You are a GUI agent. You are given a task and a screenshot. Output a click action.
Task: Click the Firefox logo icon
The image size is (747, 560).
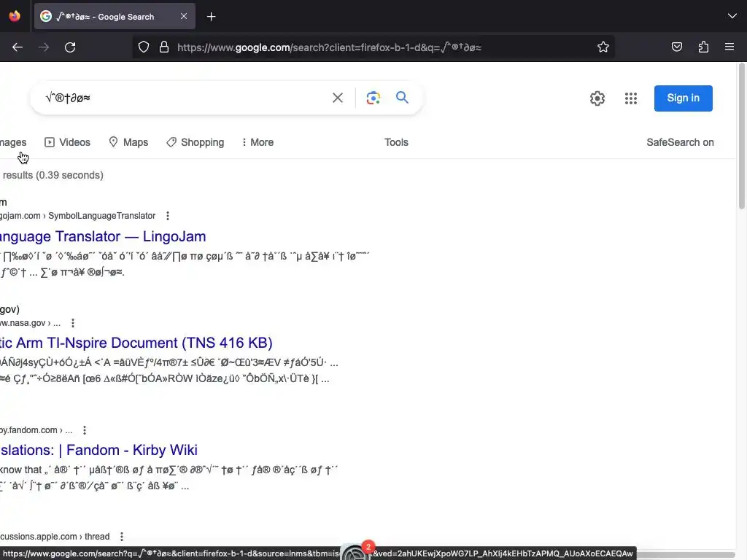pyautogui.click(x=15, y=16)
